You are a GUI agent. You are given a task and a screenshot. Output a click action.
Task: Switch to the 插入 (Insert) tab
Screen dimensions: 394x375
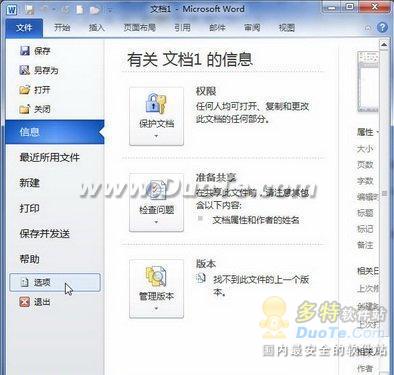pos(97,28)
